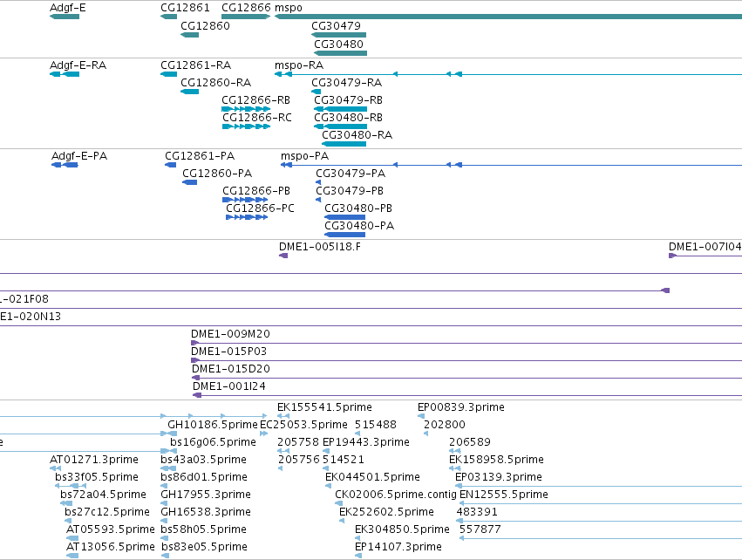Click the CG30479-RB transcript label

pos(348,100)
